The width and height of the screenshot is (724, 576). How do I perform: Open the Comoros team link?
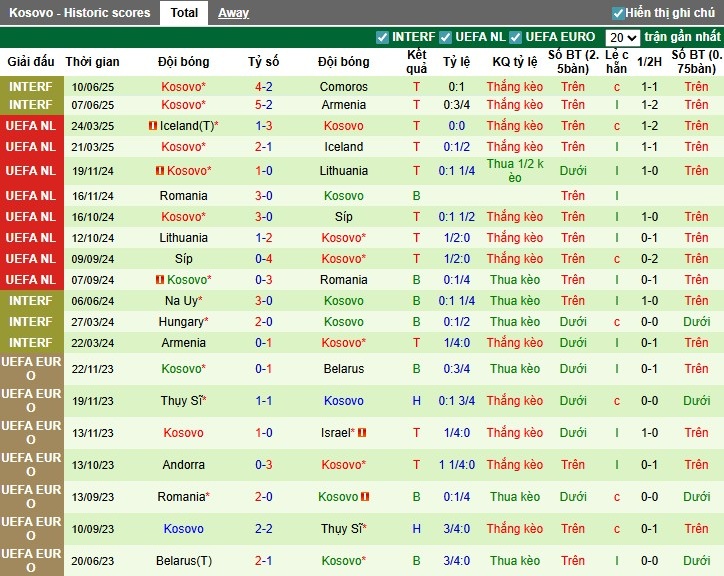click(343, 87)
